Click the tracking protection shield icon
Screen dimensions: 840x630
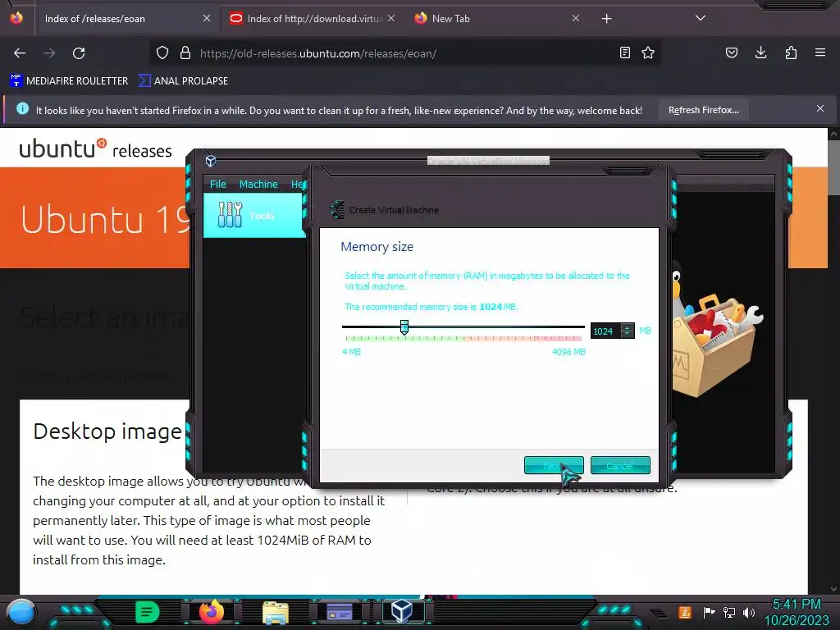click(x=162, y=53)
